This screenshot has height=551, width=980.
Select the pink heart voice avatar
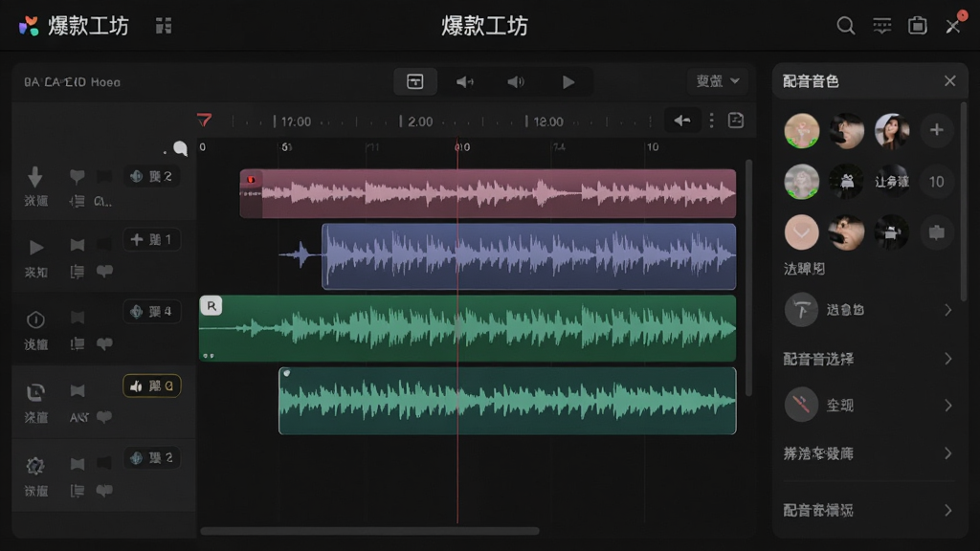[802, 232]
